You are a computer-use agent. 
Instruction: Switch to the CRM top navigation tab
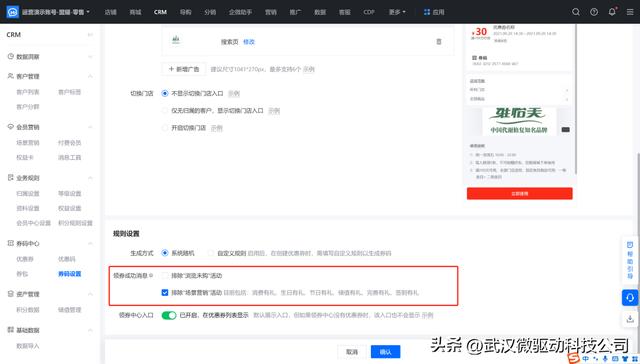pyautogui.click(x=160, y=12)
